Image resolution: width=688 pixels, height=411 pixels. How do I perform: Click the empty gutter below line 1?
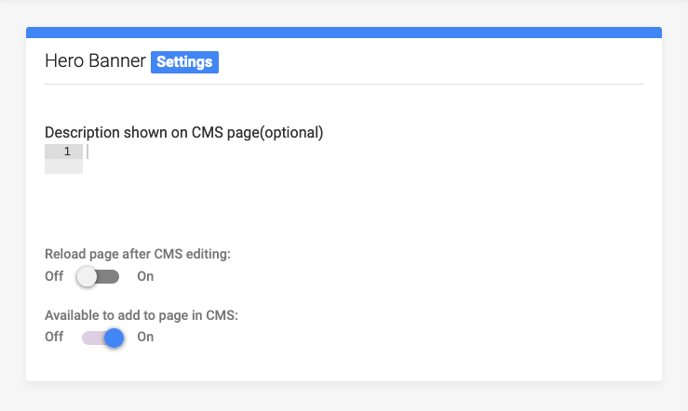tap(64, 167)
